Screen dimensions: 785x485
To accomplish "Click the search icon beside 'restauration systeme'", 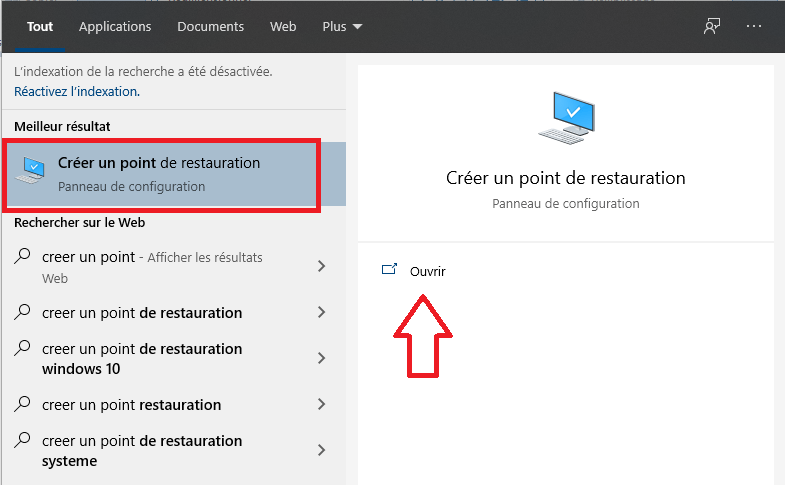I will 22,440.
